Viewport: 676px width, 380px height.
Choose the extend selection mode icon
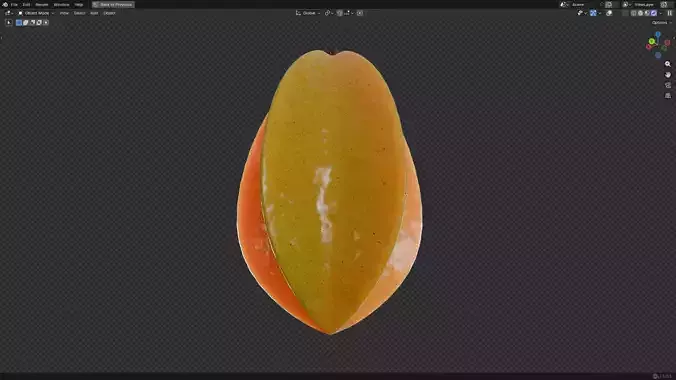[x=25, y=22]
